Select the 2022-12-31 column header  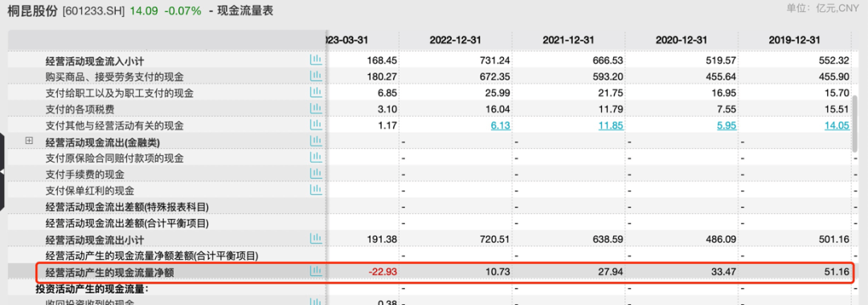455,40
